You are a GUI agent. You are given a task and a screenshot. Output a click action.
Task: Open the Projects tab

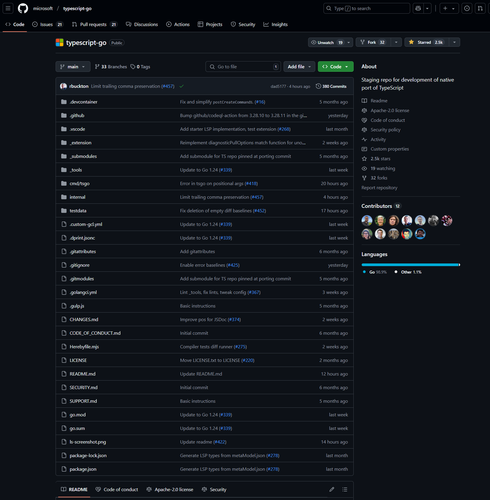(x=210, y=24)
